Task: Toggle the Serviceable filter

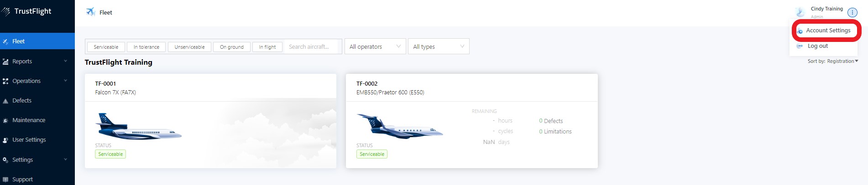Action: tap(106, 47)
